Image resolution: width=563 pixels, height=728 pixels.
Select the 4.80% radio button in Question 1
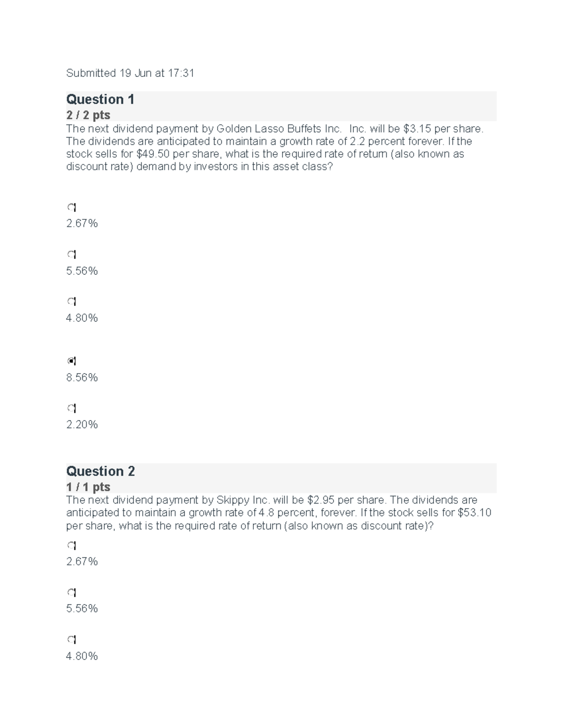point(71,301)
